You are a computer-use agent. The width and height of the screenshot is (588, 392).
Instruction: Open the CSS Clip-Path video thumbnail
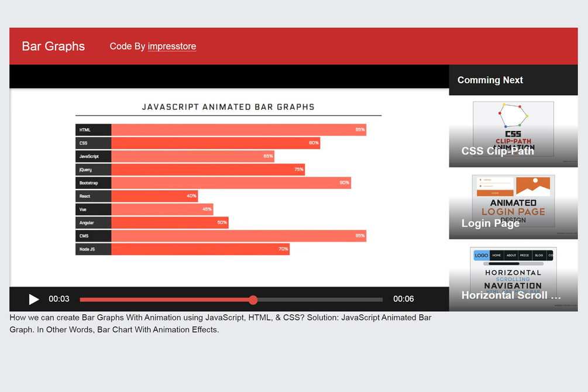(513, 131)
